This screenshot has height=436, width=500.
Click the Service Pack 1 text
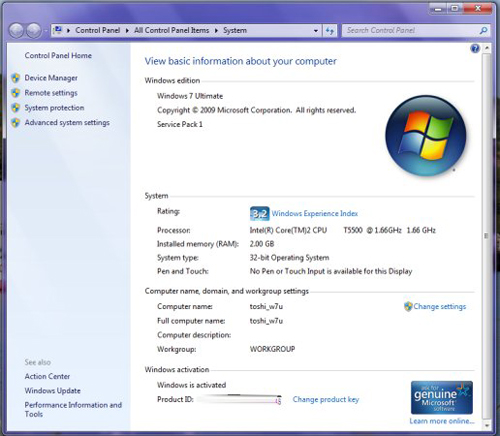tap(180, 124)
